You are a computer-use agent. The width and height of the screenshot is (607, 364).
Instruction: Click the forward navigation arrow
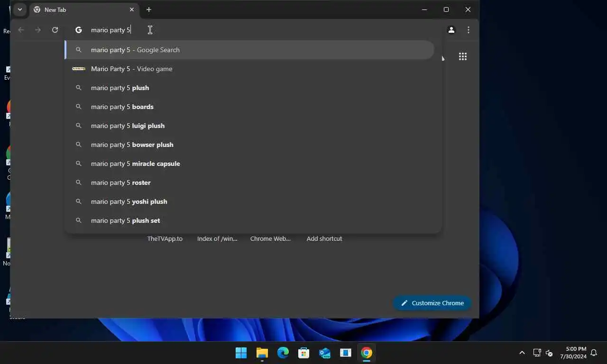38,30
